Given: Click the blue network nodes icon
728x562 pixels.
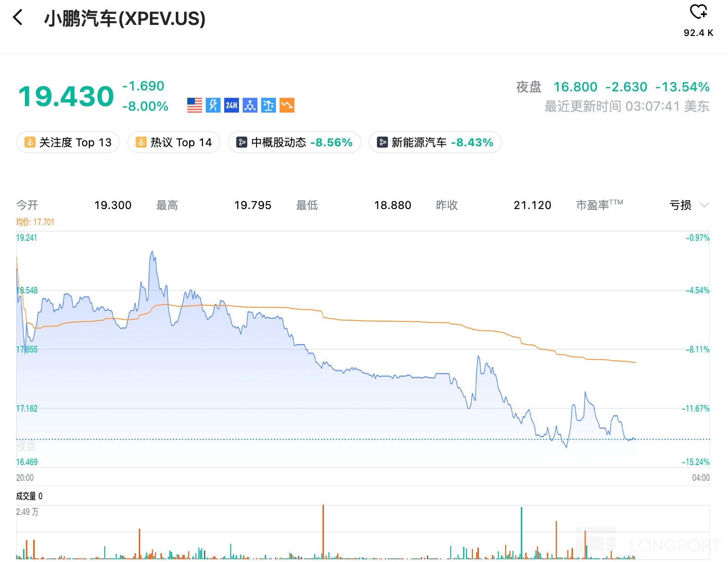Looking at the screenshot, I should [250, 105].
